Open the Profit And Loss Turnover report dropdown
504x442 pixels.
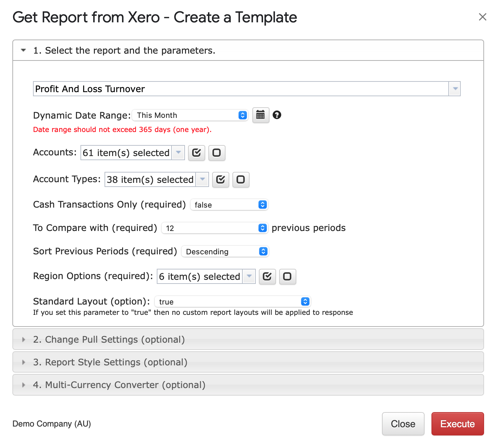(454, 89)
